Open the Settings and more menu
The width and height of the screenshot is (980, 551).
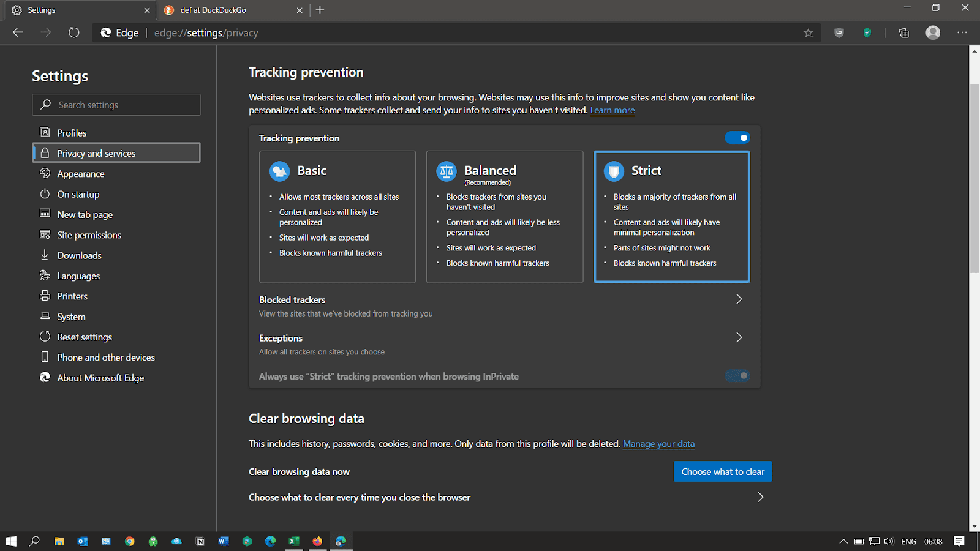pos(962,32)
